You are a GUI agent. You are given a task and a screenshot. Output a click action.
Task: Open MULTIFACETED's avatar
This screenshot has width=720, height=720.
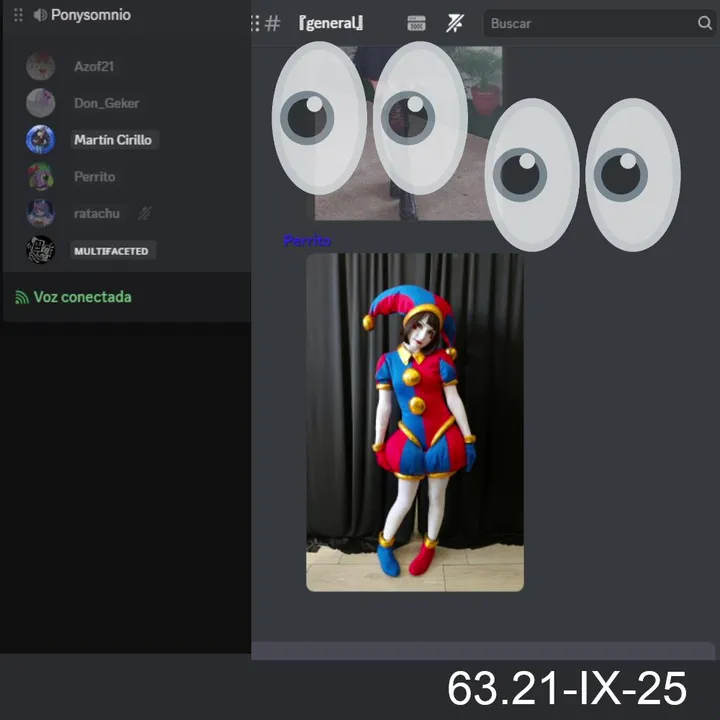(x=40, y=250)
